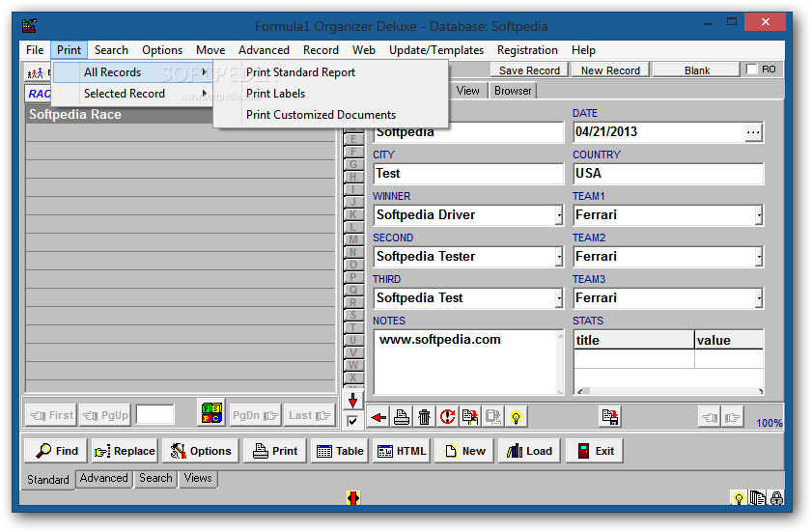Screen dimensions: 812x532
Task: Click the printer icon in record toolbar
Action: pos(402,417)
